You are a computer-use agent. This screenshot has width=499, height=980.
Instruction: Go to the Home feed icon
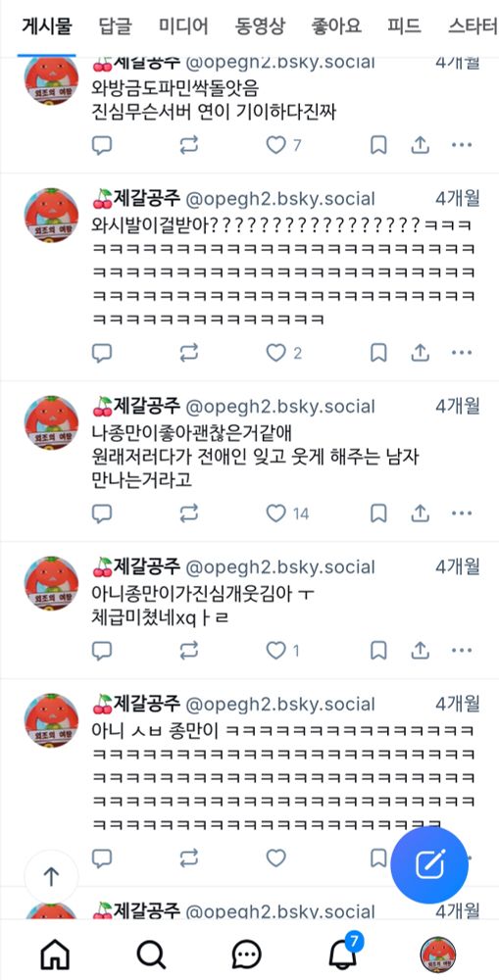pos(55,955)
